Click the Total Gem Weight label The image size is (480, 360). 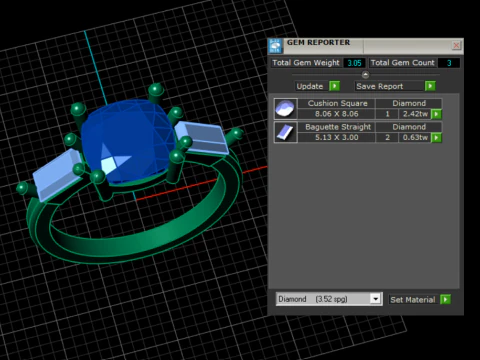pos(306,63)
